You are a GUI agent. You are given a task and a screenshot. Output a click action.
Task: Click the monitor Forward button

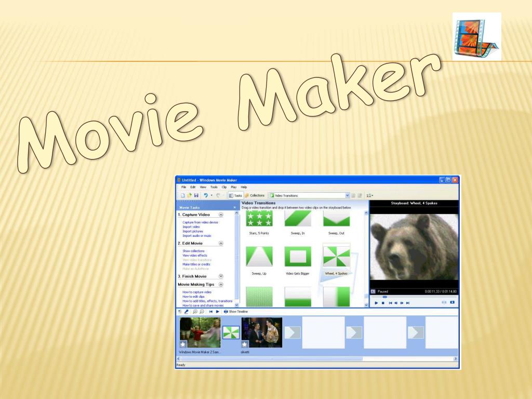[x=408, y=303]
